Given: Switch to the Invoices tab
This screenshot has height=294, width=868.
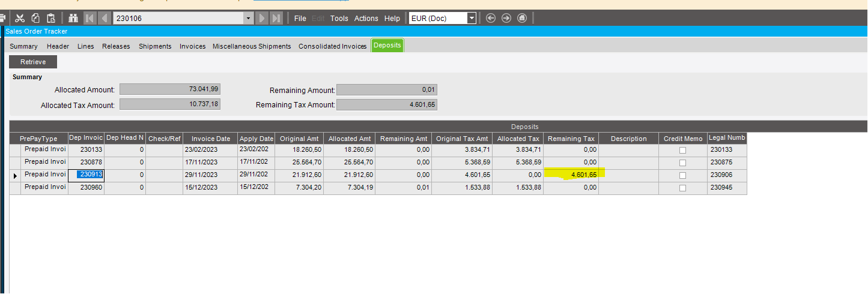Looking at the screenshot, I should 192,46.
